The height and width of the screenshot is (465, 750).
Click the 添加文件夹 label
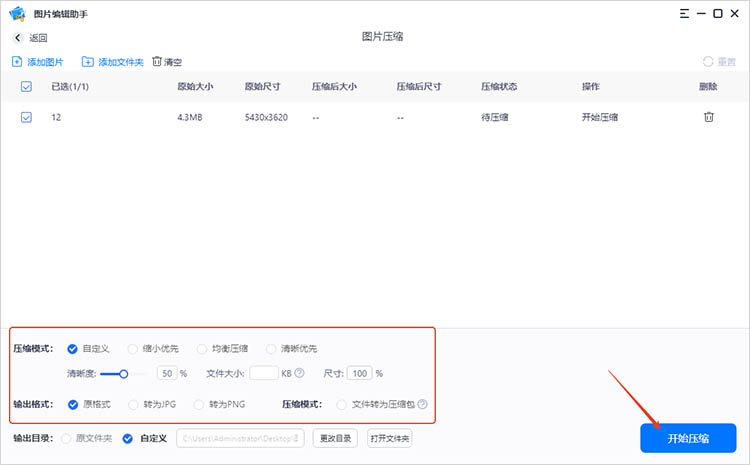pyautogui.click(x=121, y=62)
